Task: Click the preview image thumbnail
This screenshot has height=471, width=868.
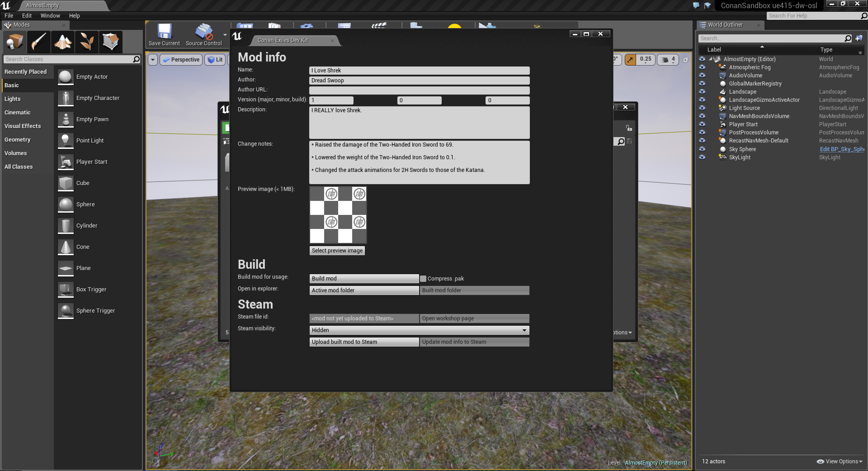Action: click(338, 215)
